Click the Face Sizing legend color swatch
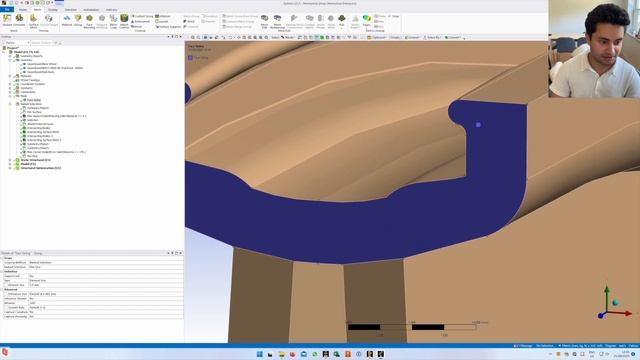This screenshot has width=640, height=360. (x=190, y=58)
